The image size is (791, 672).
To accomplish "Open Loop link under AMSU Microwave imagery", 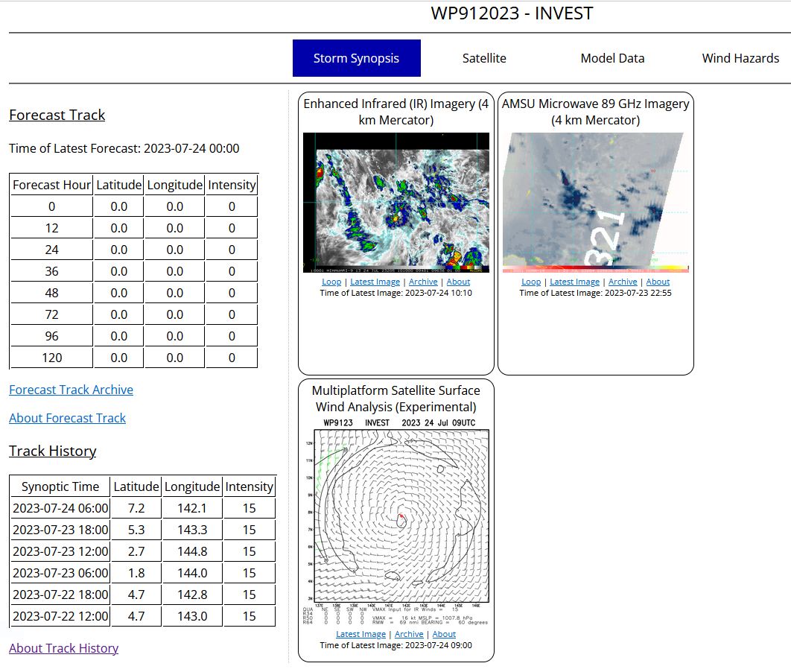I will coord(531,282).
